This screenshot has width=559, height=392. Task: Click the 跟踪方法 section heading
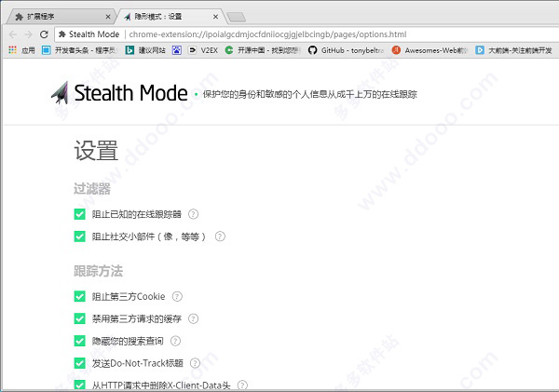tap(98, 271)
